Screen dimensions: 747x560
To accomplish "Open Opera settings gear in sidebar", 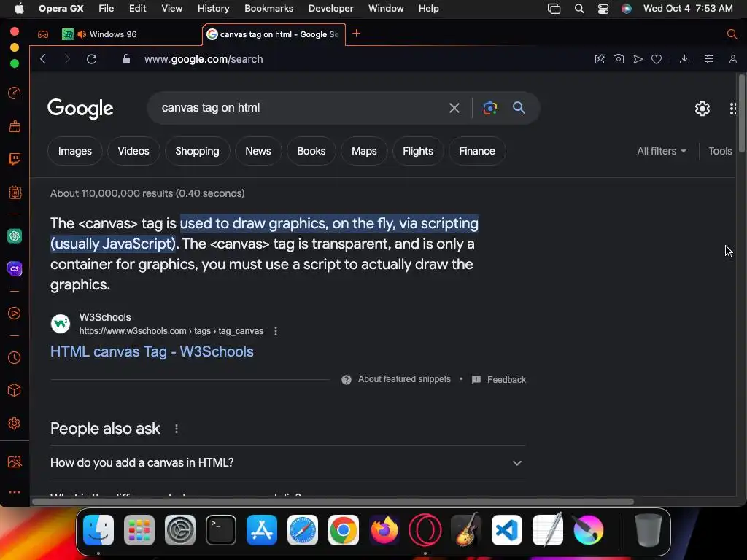I will point(15,424).
